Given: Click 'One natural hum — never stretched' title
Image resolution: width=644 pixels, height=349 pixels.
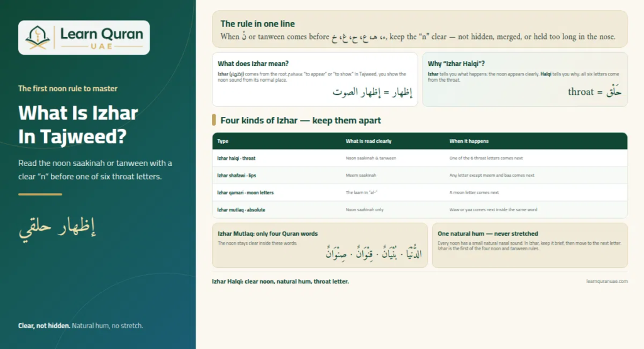Looking at the screenshot, I should tap(487, 234).
